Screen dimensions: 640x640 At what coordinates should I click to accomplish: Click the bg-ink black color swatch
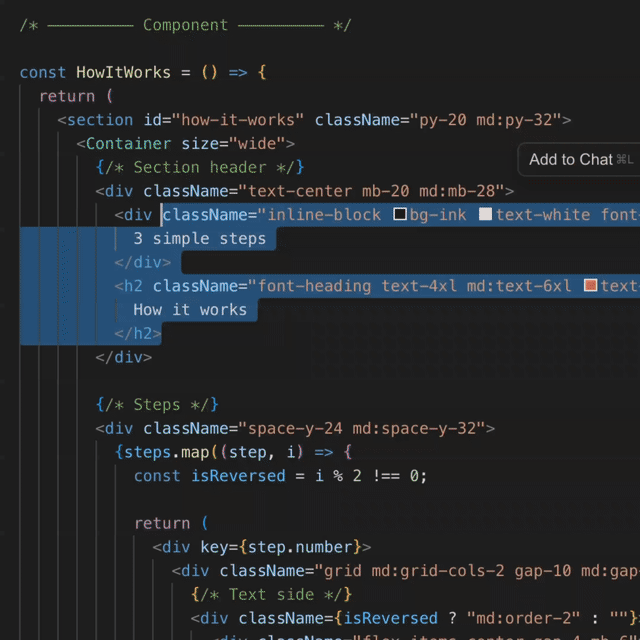pos(400,214)
